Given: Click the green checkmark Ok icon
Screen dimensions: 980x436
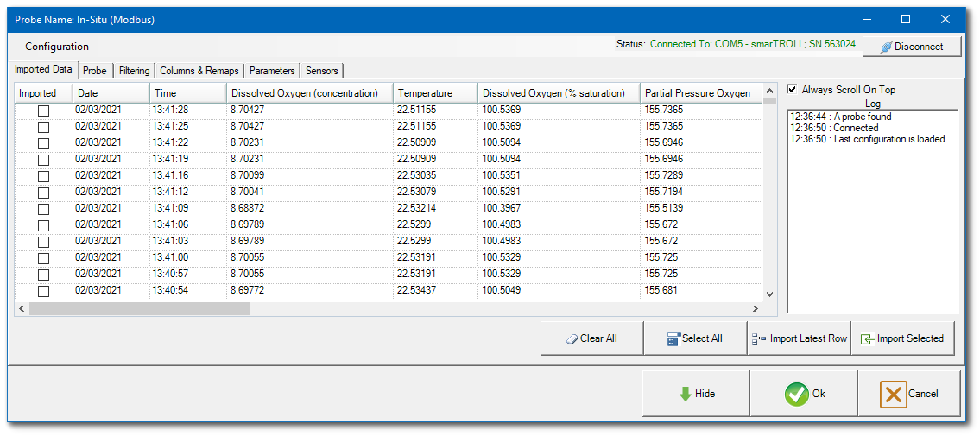Looking at the screenshot, I should [x=796, y=394].
